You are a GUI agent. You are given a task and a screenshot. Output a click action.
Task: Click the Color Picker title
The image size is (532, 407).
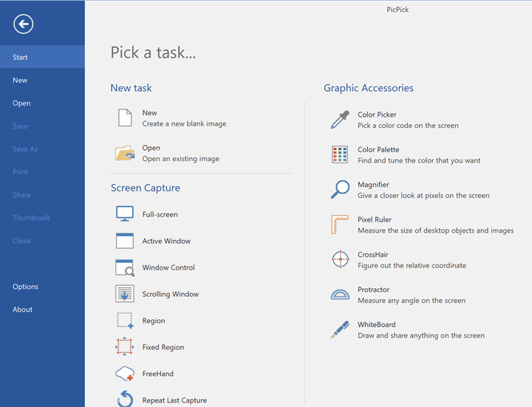click(x=377, y=114)
